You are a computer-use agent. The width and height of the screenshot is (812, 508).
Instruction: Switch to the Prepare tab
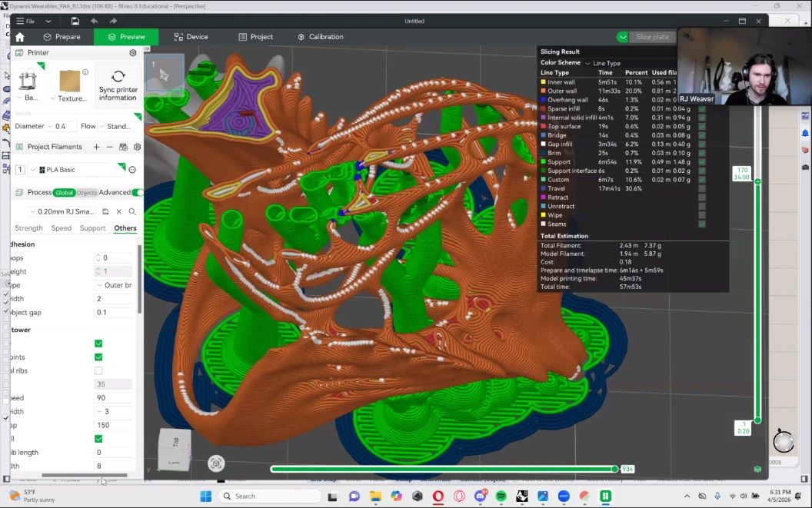(62, 37)
